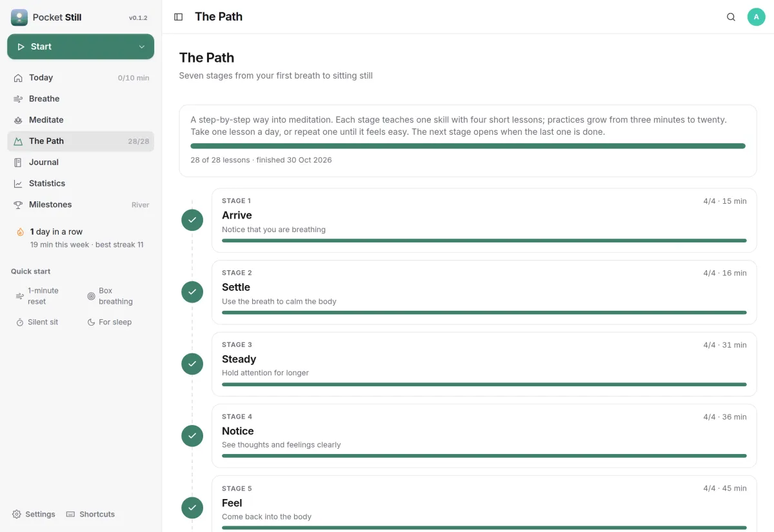
Task: Click the Arrive stage progress bar
Action: click(484, 241)
